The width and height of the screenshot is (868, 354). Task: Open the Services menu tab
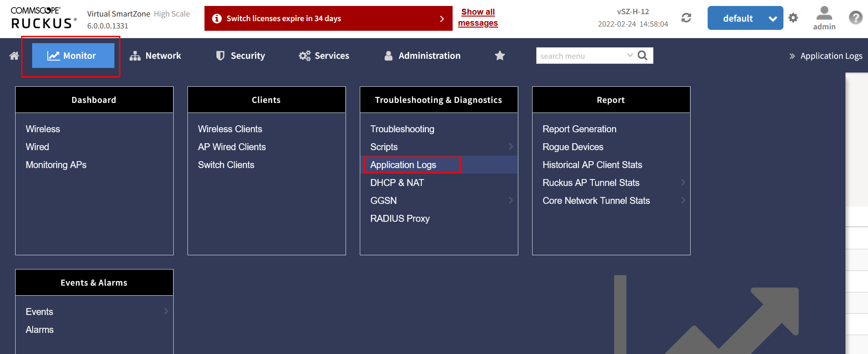coord(324,56)
